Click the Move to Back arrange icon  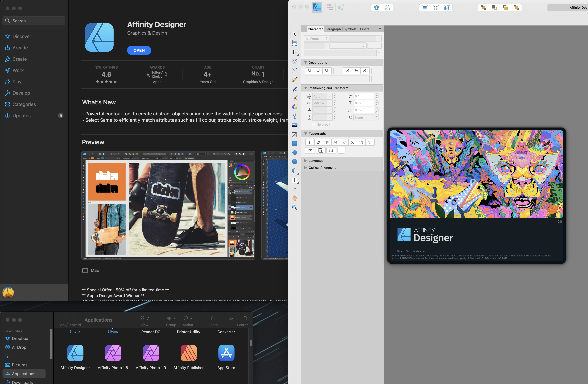[x=483, y=8]
